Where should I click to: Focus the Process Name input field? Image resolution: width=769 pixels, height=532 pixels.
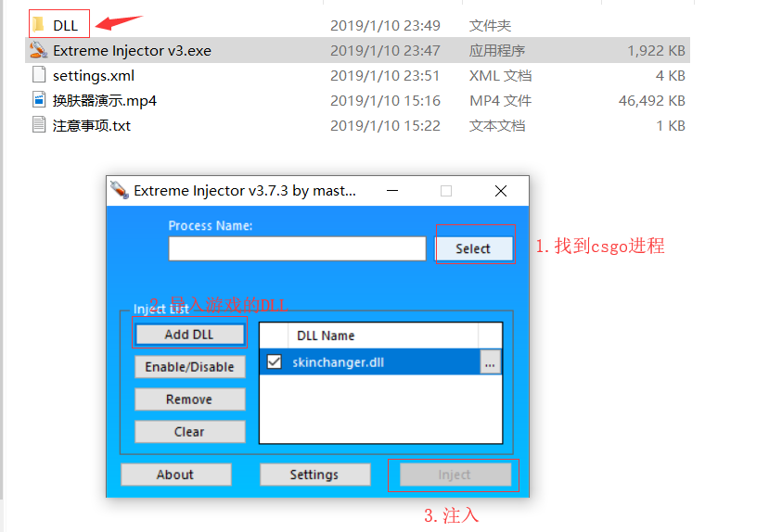(297, 248)
